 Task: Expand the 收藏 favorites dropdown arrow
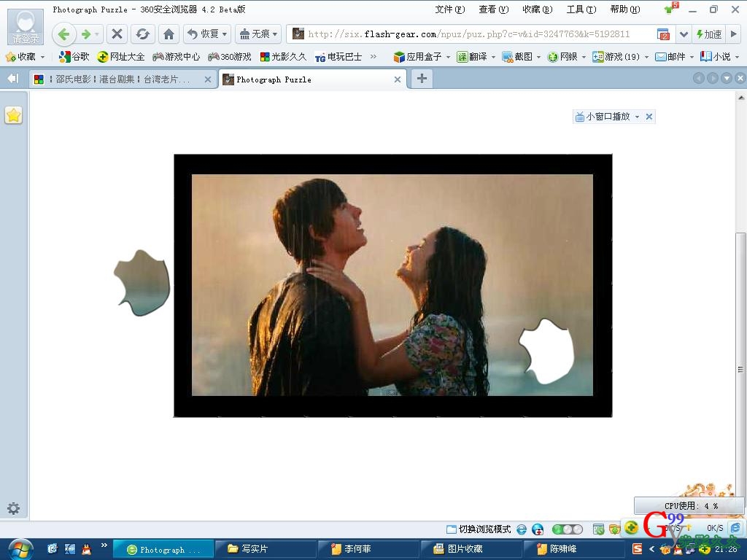(43, 57)
